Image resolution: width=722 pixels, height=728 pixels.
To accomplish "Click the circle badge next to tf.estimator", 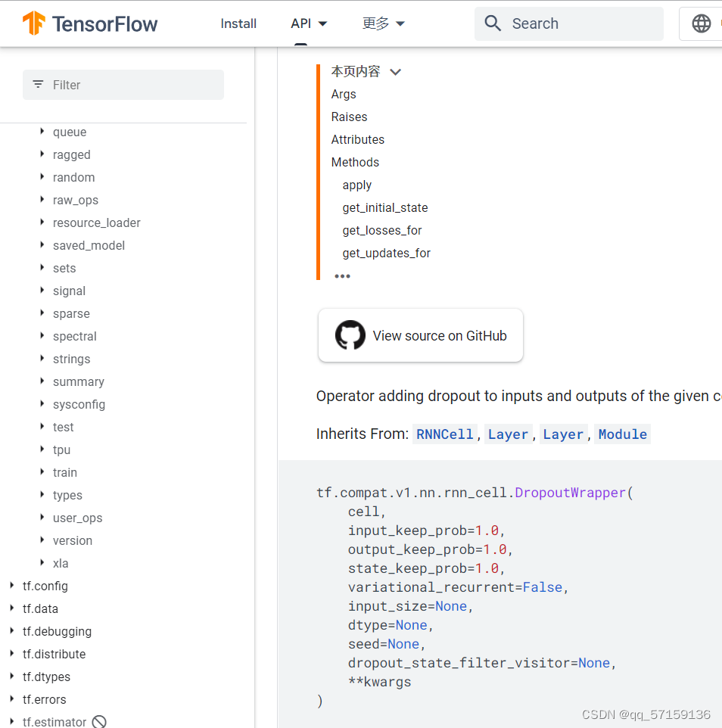I will tap(99, 721).
